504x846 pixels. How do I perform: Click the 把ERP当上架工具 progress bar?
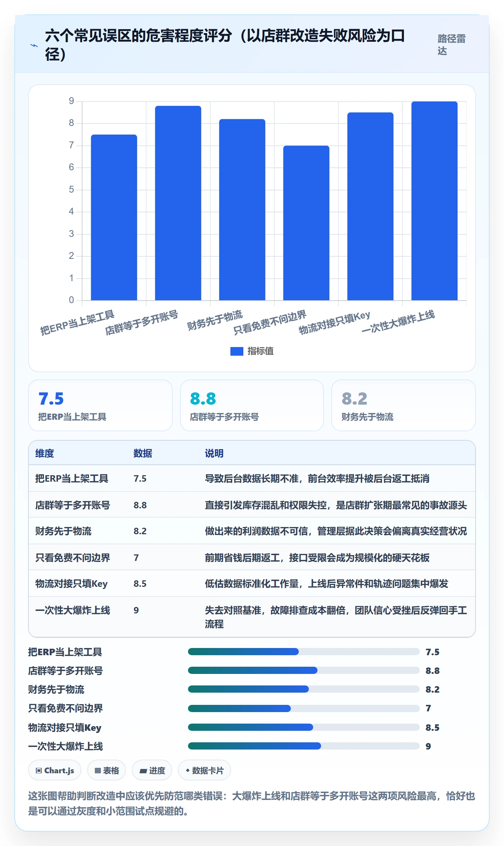tap(303, 652)
